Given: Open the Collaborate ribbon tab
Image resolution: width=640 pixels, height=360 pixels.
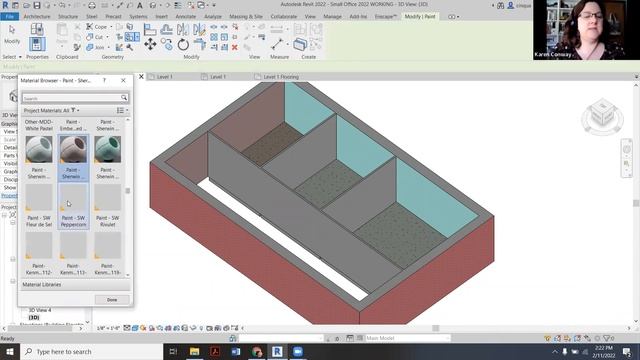Looking at the screenshot, I should (284, 16).
